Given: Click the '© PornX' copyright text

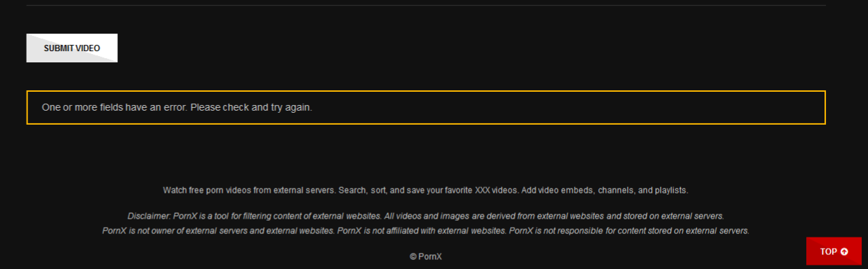Looking at the screenshot, I should (x=426, y=256).
